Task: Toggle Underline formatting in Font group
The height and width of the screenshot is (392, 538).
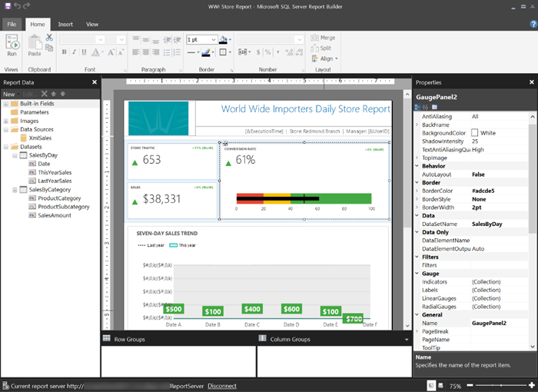Action: [x=85, y=52]
